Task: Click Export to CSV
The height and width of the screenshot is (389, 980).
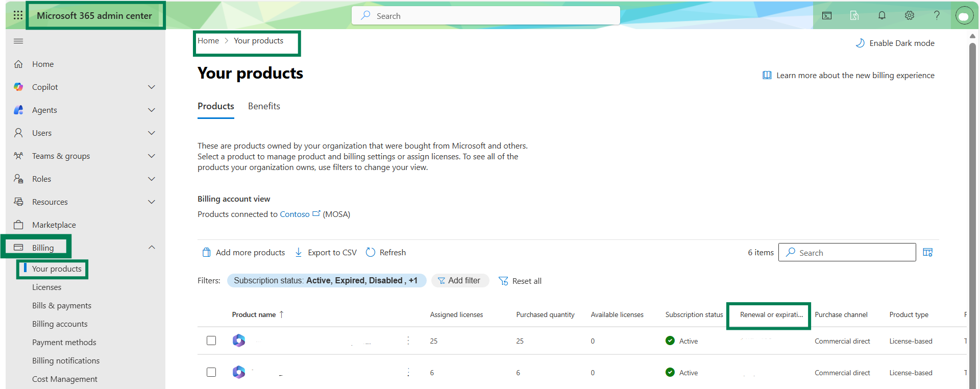Action: (326, 252)
